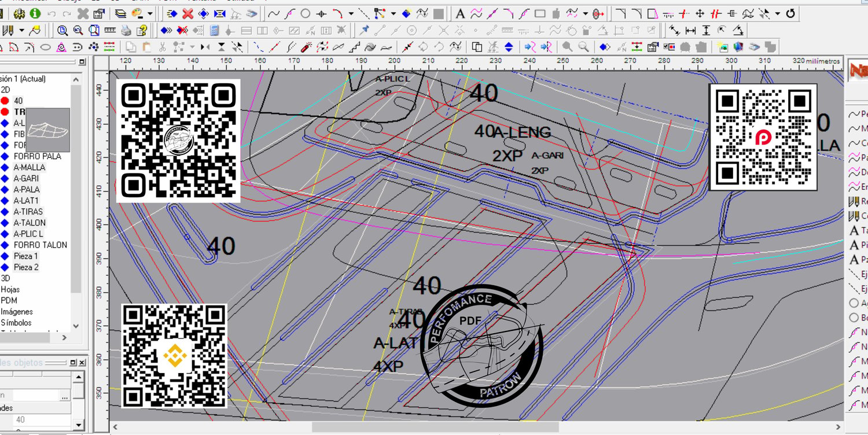This screenshot has width=868, height=435.
Task: Open the PDM tree node
Action: [x=9, y=301]
